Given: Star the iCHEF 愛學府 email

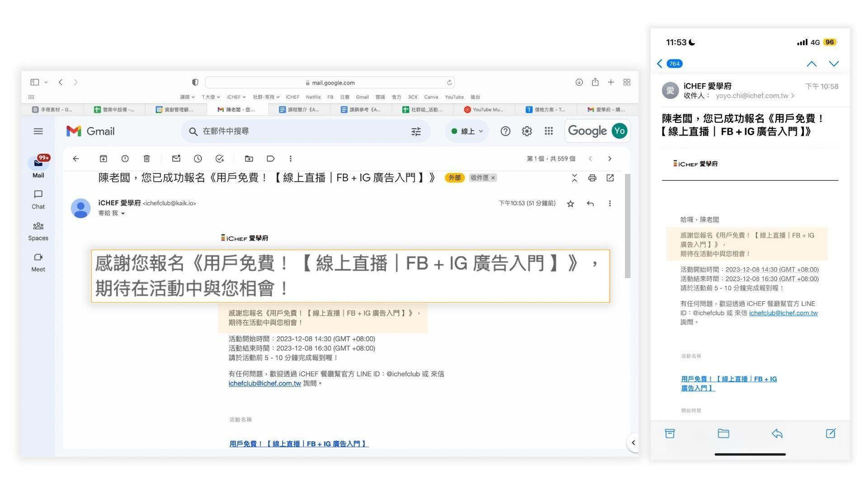Looking at the screenshot, I should 571,204.
